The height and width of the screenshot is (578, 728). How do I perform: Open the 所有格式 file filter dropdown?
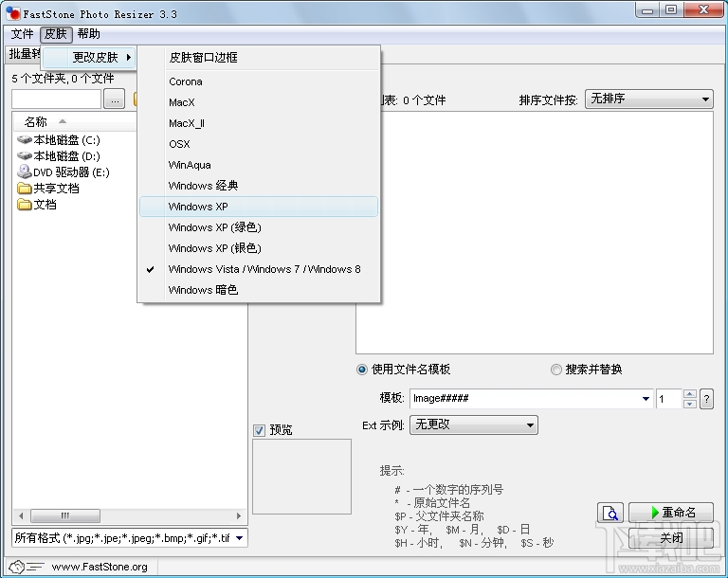(130, 538)
